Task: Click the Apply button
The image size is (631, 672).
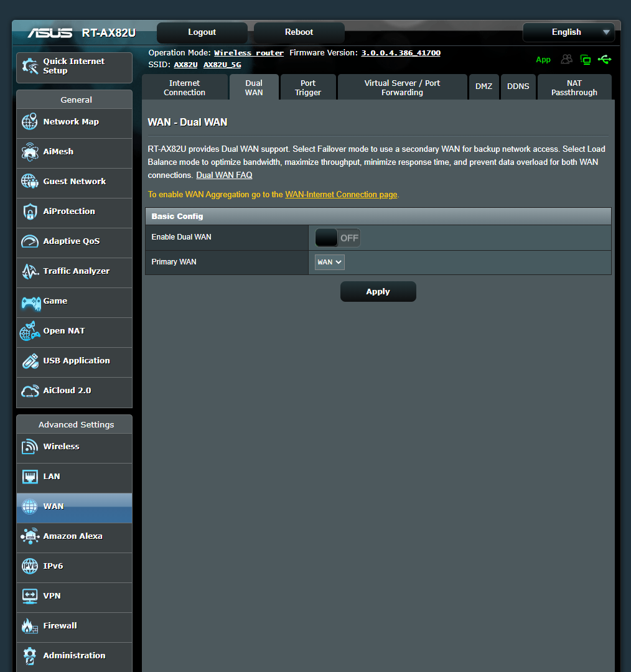Action: 378,292
